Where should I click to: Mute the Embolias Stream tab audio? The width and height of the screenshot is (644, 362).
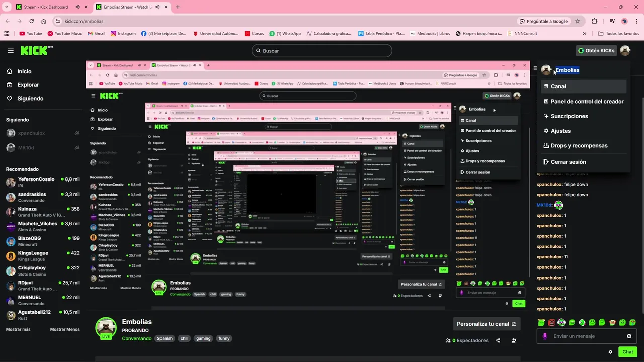(158, 7)
